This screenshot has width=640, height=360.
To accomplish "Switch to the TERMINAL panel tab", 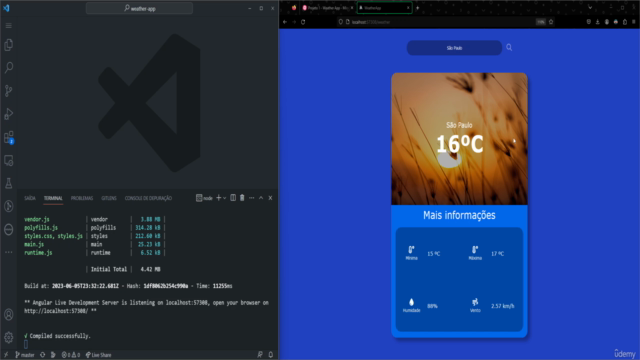I will tap(53, 198).
